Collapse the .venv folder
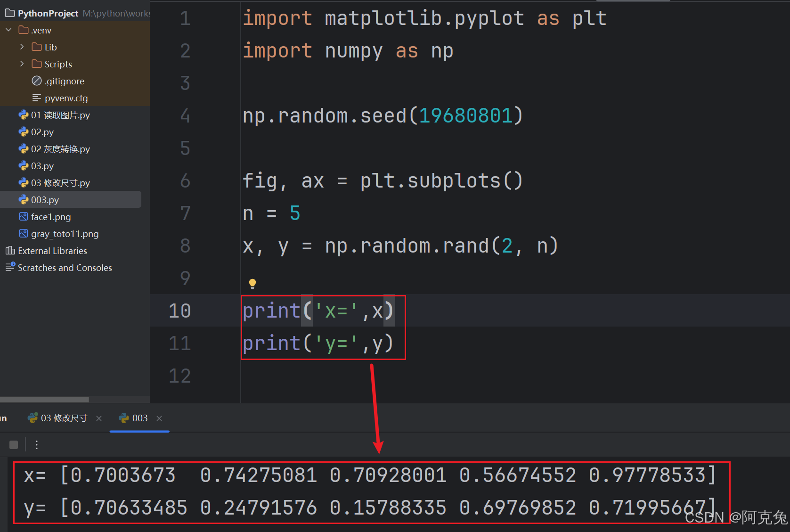790x532 pixels. (x=8, y=29)
